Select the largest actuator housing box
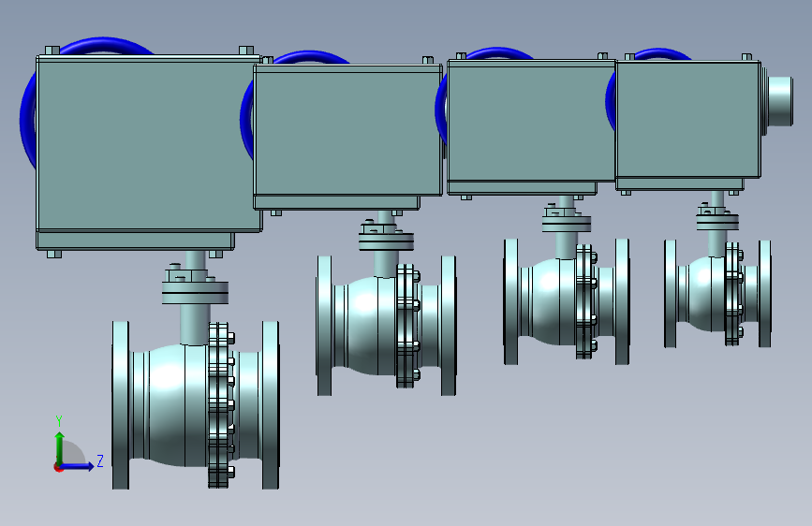 pos(149,144)
